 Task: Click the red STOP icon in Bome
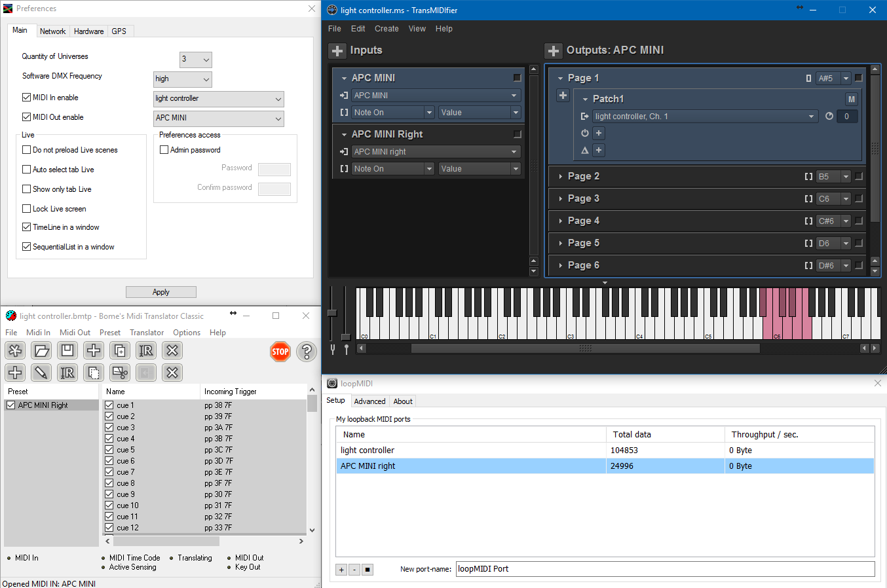coord(280,352)
